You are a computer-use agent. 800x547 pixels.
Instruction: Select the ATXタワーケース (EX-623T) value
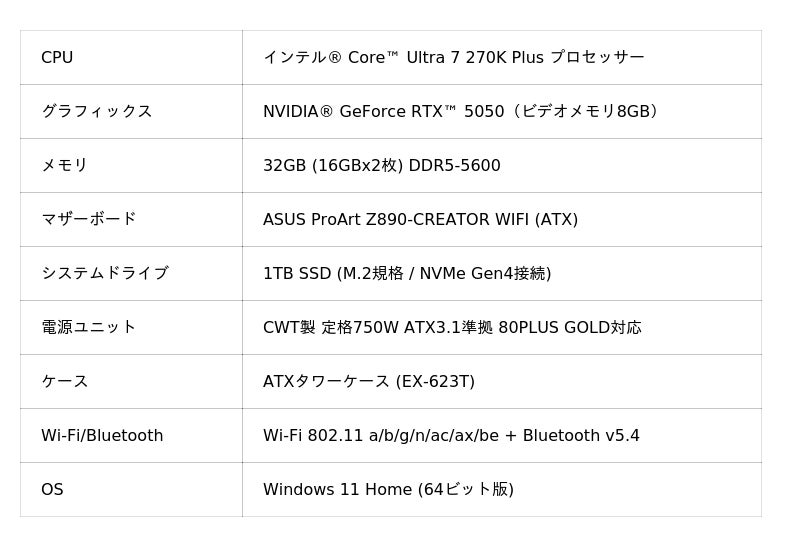point(368,382)
